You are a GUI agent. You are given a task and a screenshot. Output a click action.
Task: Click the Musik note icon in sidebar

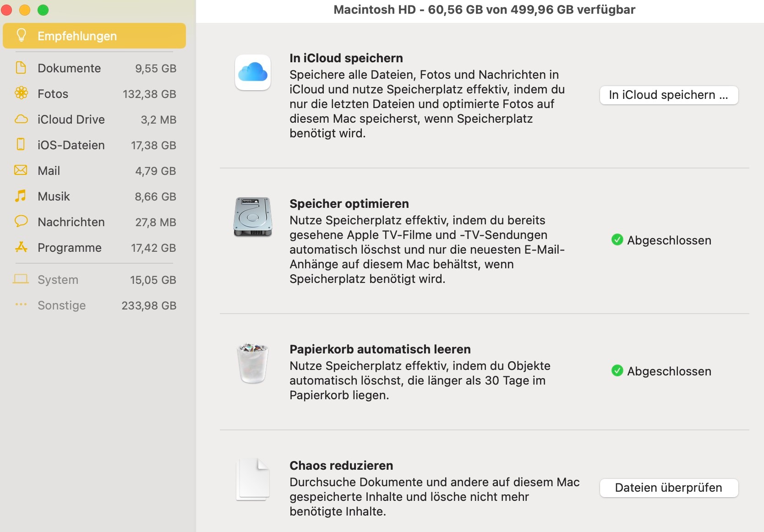coord(21,196)
